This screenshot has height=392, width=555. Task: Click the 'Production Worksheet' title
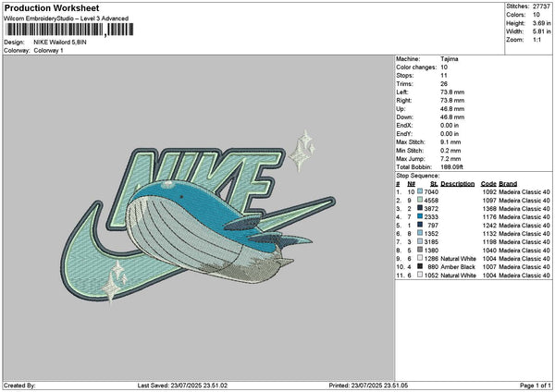tap(52, 7)
